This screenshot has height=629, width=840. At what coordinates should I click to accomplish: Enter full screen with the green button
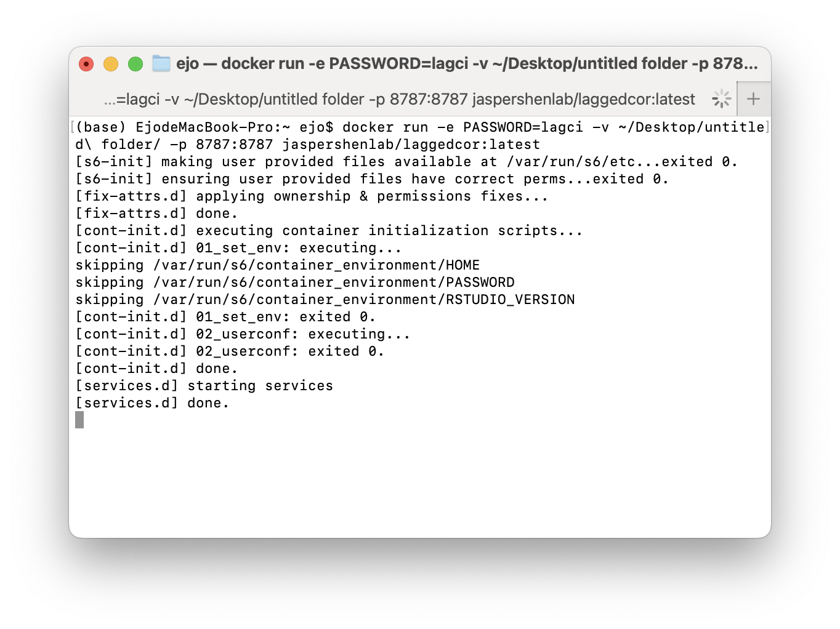pos(135,64)
